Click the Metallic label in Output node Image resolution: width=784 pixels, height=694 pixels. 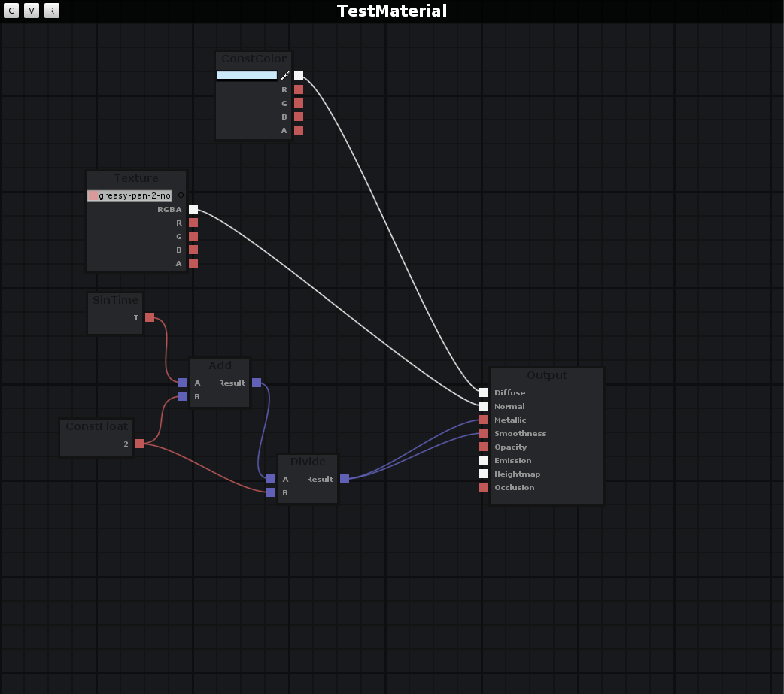click(x=510, y=420)
